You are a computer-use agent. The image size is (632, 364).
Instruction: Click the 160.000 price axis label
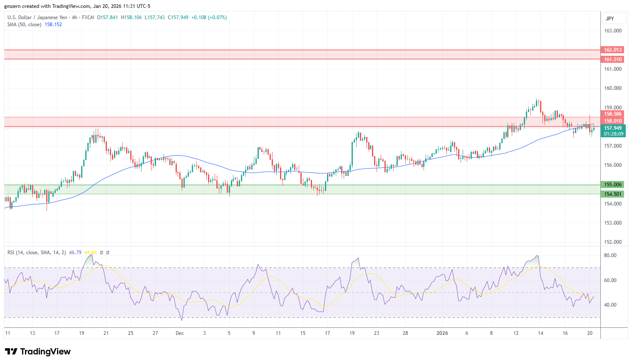click(613, 88)
